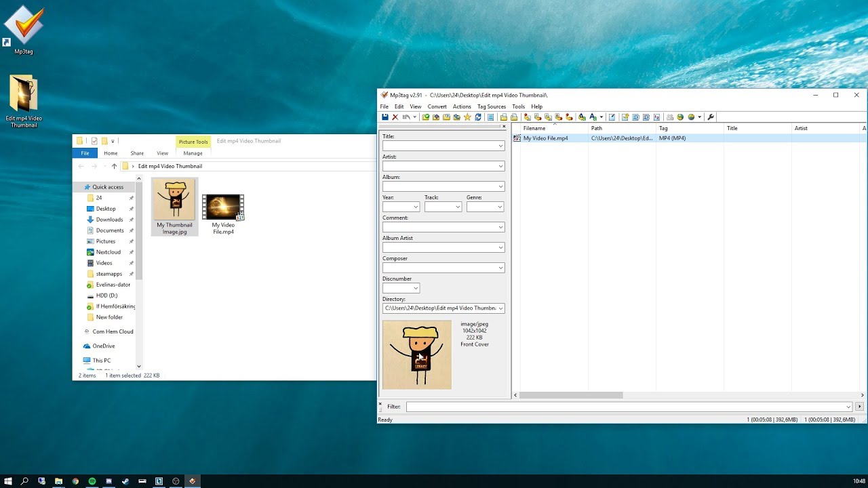This screenshot has width=868, height=488.
Task: Switch to the Manage ribbon tab
Action: tap(193, 153)
